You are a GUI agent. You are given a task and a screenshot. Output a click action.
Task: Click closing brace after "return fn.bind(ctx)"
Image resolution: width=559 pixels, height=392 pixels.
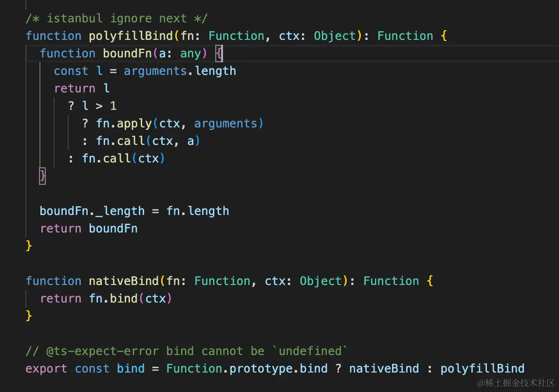pyautogui.click(x=29, y=316)
